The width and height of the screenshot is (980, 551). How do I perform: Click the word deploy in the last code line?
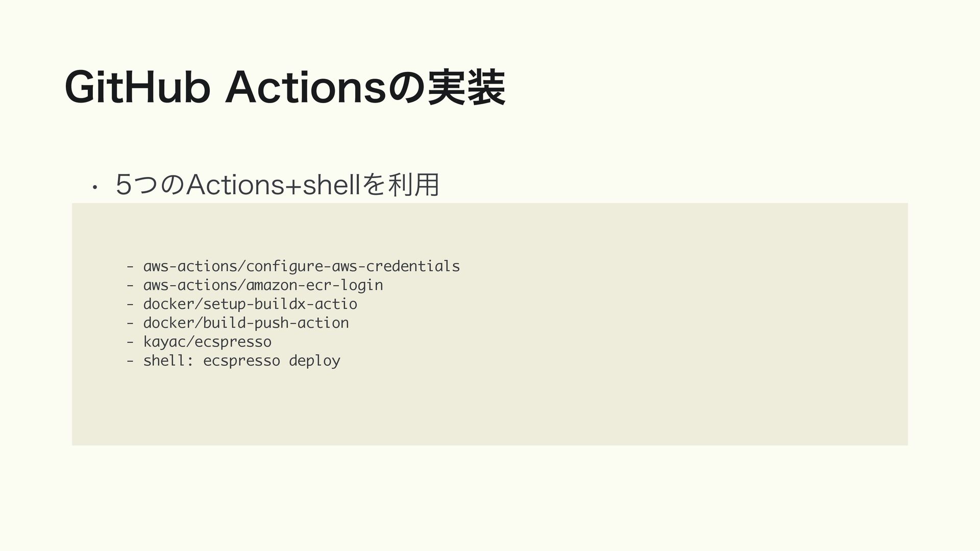click(314, 361)
